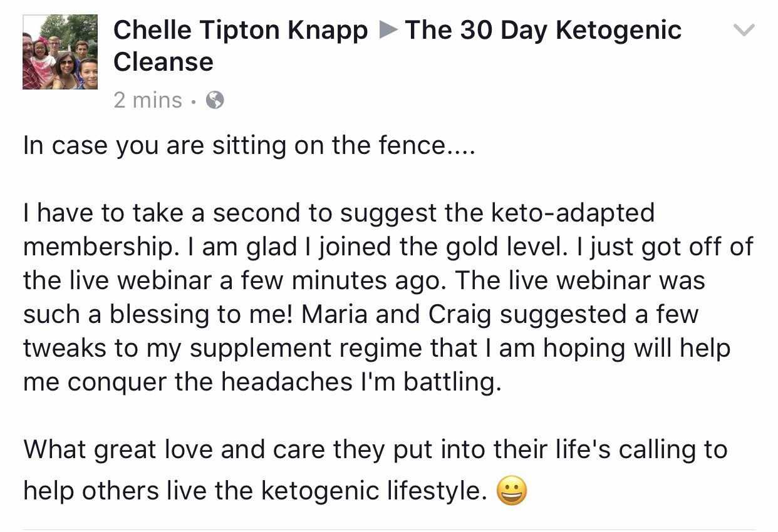Image resolution: width=778 pixels, height=532 pixels.
Task: Click the horizontal divider below the post
Action: (389, 529)
